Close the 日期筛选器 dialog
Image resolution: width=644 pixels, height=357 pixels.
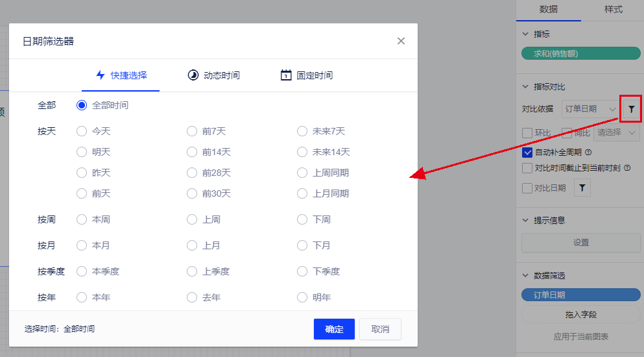[401, 41]
